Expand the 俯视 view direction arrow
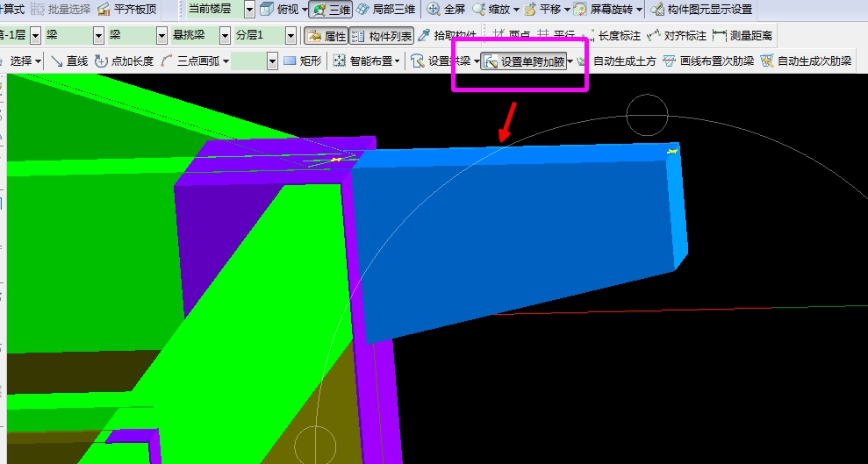Viewport: 868px width, 464px height. coord(305,9)
